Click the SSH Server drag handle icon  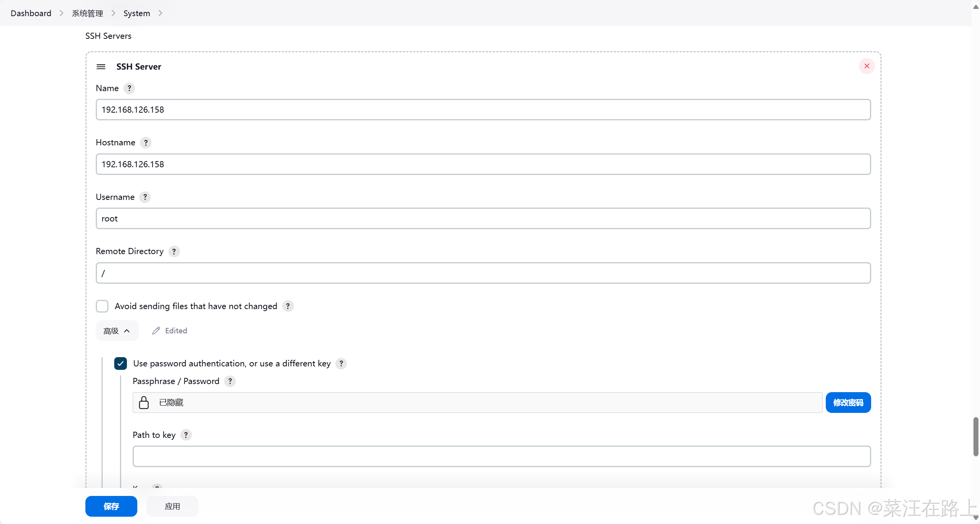coord(101,67)
